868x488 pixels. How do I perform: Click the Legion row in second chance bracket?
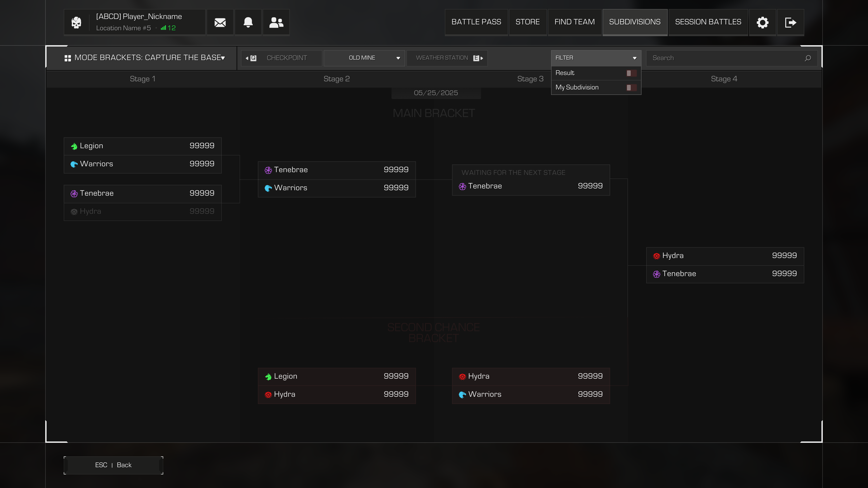coord(337,377)
